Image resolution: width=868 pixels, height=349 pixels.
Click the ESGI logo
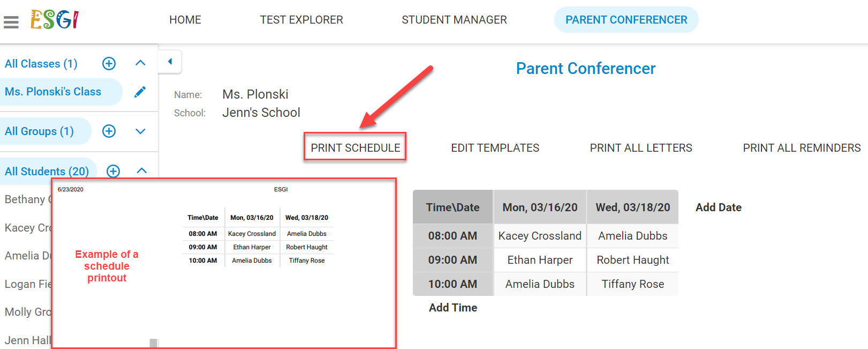click(55, 20)
